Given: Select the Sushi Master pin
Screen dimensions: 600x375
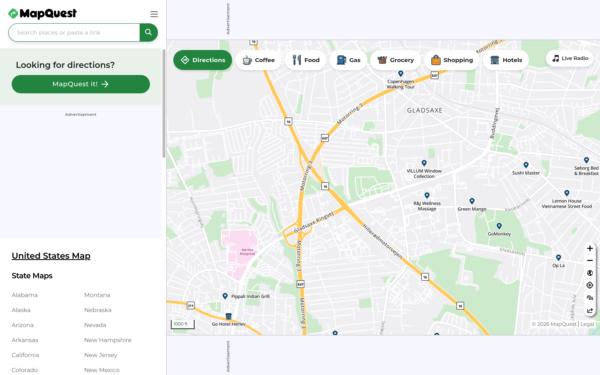Looking at the screenshot, I should click(x=526, y=165).
